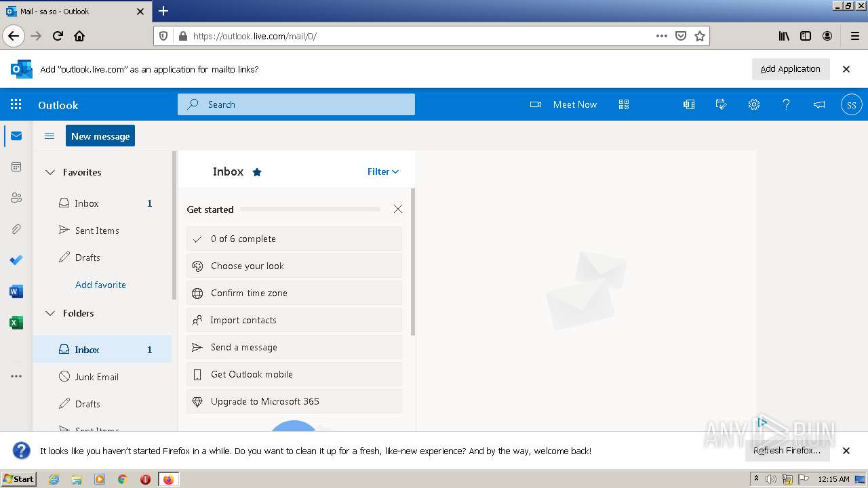Open Junk Email folder
868x488 pixels.
coord(102,377)
